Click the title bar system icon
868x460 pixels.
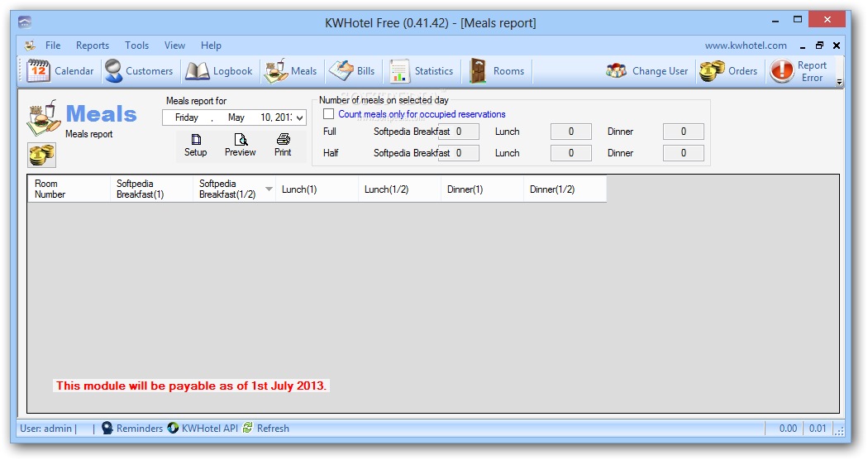click(x=24, y=22)
